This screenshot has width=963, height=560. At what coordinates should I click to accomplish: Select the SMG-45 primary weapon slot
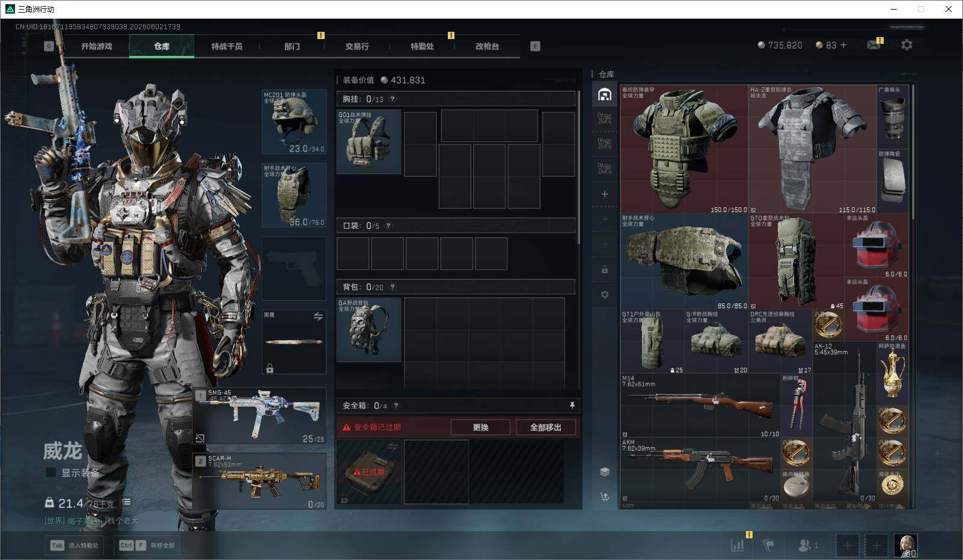pos(260,416)
